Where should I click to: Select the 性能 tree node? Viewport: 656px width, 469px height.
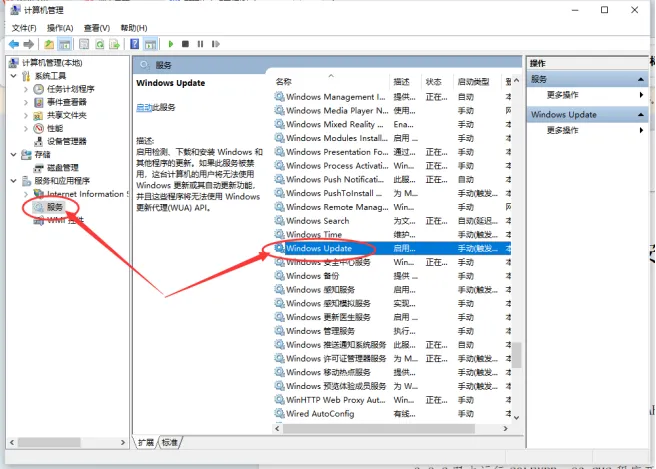click(x=55, y=128)
